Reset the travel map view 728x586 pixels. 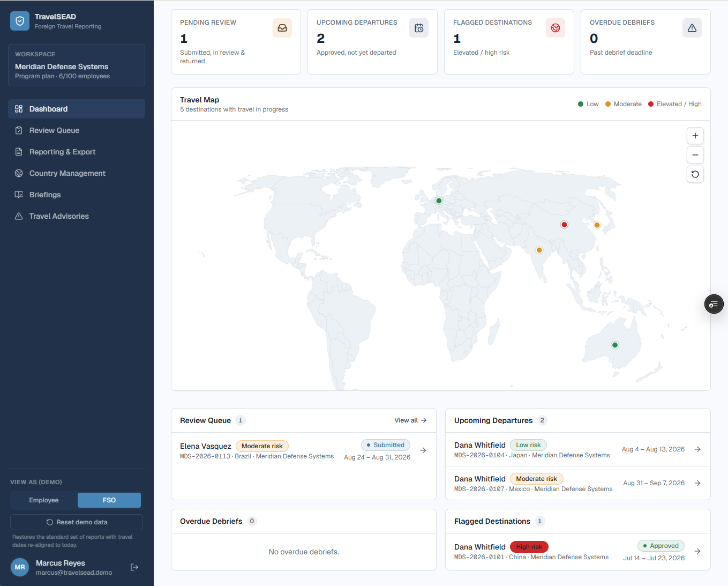click(x=695, y=174)
